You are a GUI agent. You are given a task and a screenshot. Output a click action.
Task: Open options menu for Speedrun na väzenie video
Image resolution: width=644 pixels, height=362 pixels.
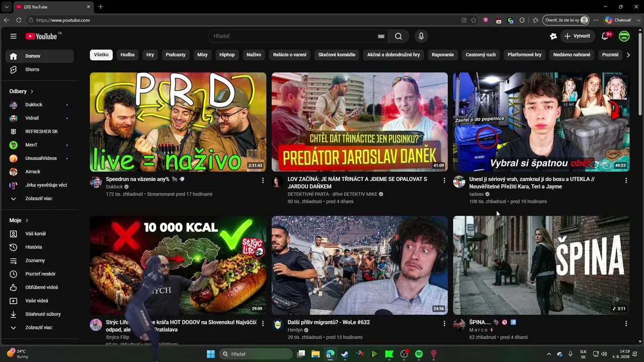[x=263, y=180]
